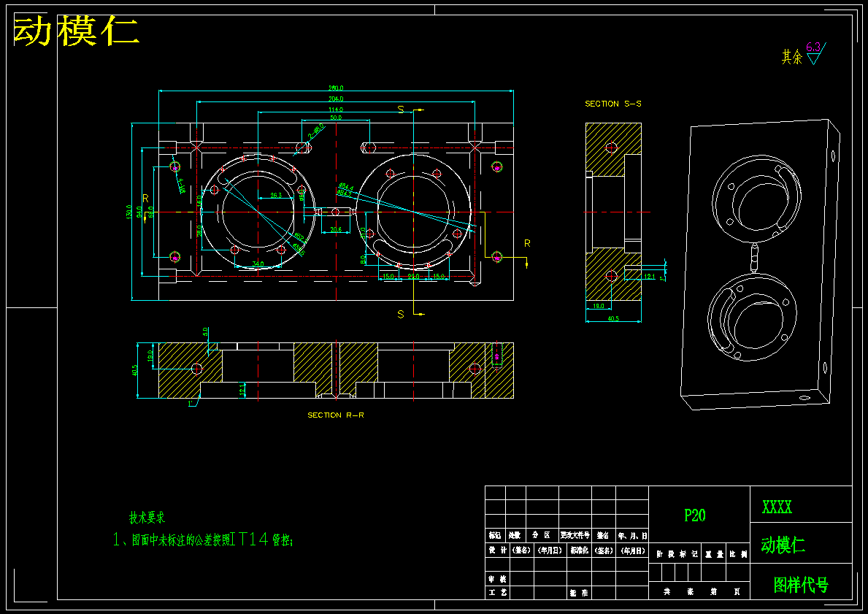This screenshot has width=868, height=614.
Task: Click the 40.5 dimension in SECTION S-S
Action: click(x=612, y=319)
